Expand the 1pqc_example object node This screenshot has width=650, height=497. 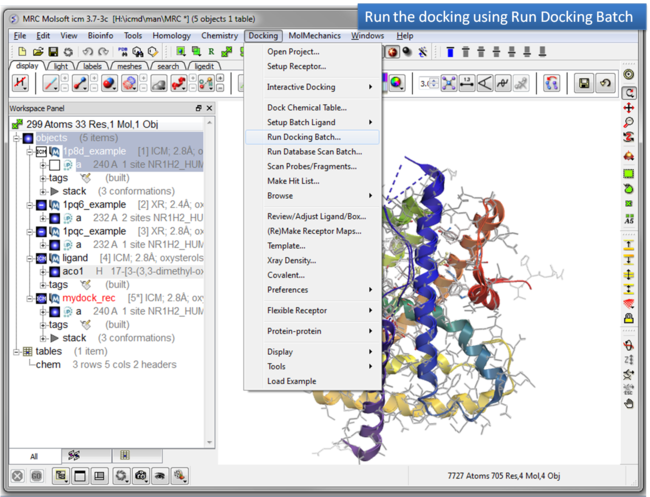29,231
